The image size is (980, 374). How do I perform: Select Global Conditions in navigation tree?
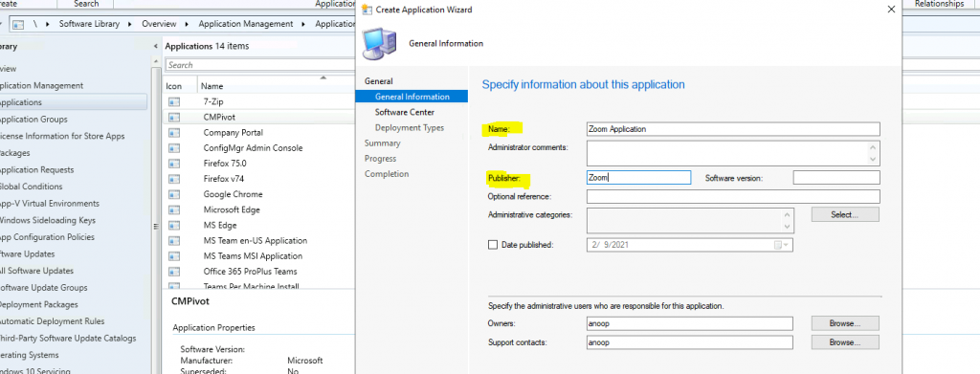31,187
